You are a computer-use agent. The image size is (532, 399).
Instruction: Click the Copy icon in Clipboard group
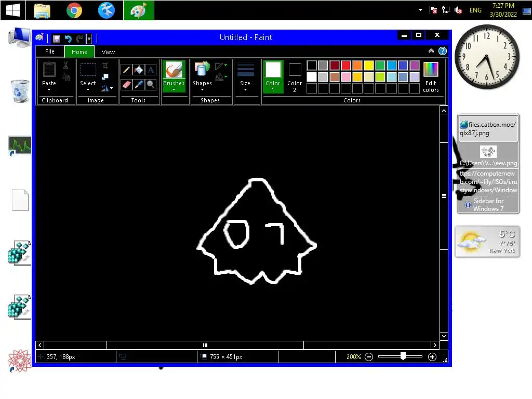(66, 77)
